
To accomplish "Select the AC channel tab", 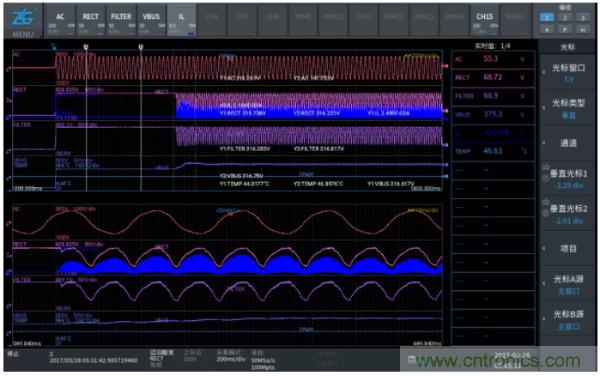I will pos(60,21).
